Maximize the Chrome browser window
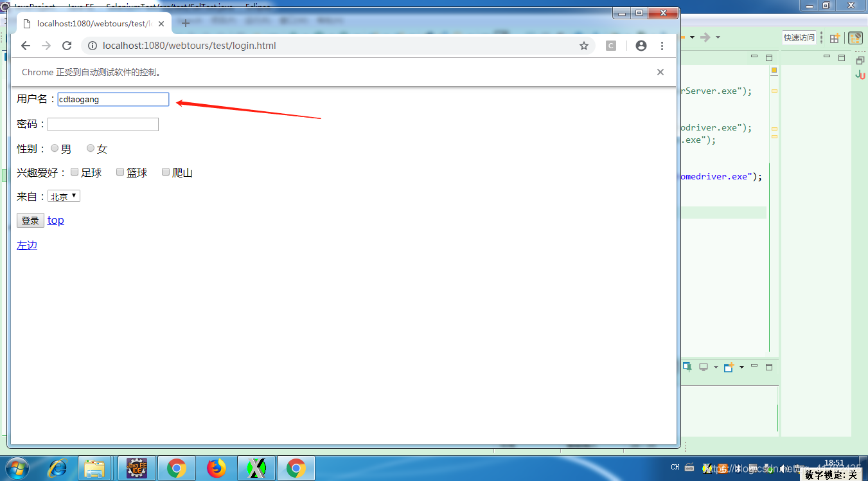868x481 pixels. (639, 14)
